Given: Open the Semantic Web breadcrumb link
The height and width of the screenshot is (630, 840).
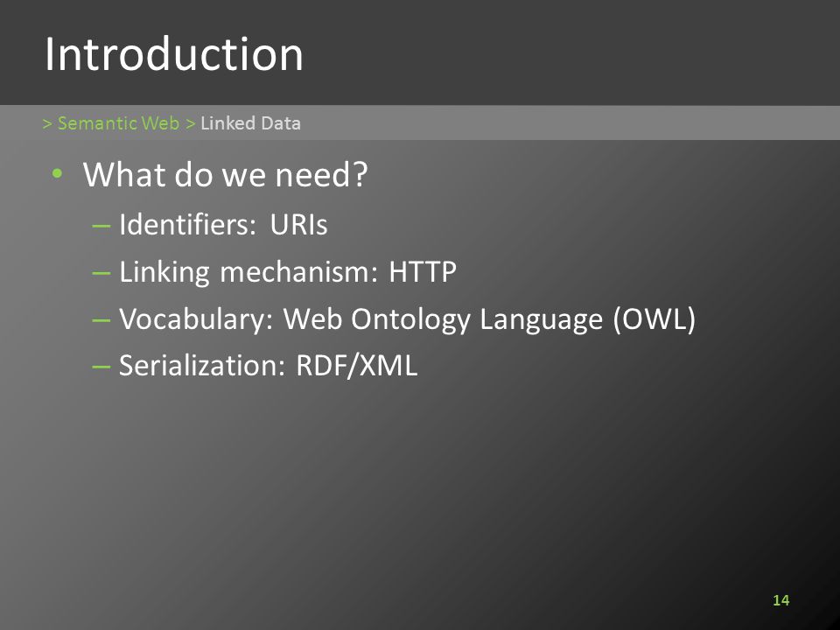Looking at the screenshot, I should tap(118, 123).
